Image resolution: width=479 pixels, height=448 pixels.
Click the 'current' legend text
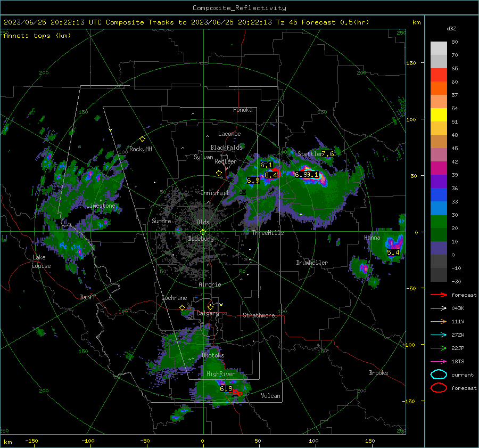pos(463,374)
